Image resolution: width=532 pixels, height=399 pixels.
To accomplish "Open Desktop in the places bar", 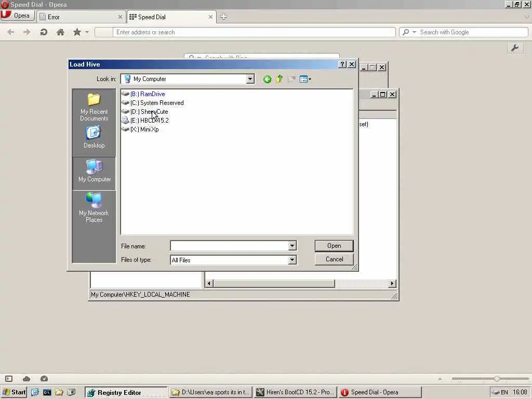I will 94,137.
